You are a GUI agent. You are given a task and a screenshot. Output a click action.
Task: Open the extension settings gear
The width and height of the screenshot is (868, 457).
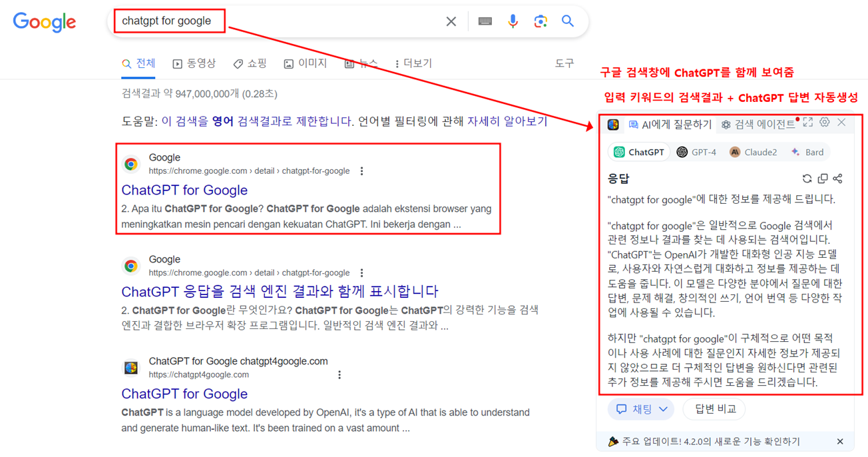825,123
